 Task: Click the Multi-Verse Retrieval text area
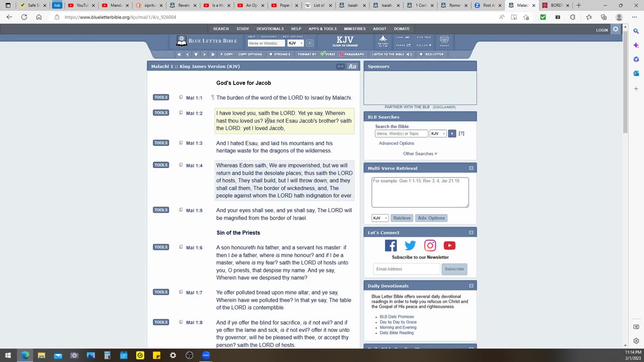420,192
